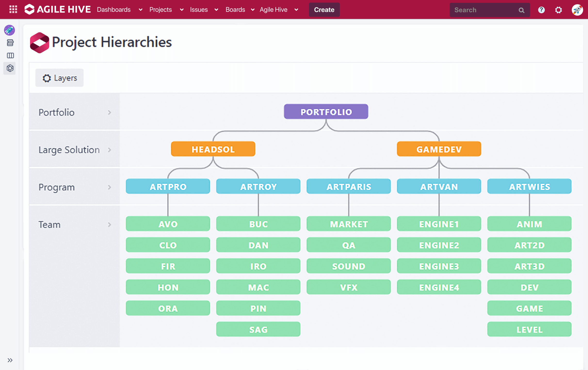Viewport: 588px width, 370px height.
Task: Select the rocket project avatar in sidebar
Action: 9,30
